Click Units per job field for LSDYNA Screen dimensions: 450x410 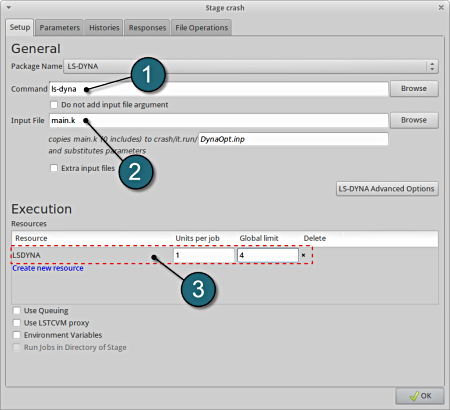click(x=204, y=255)
